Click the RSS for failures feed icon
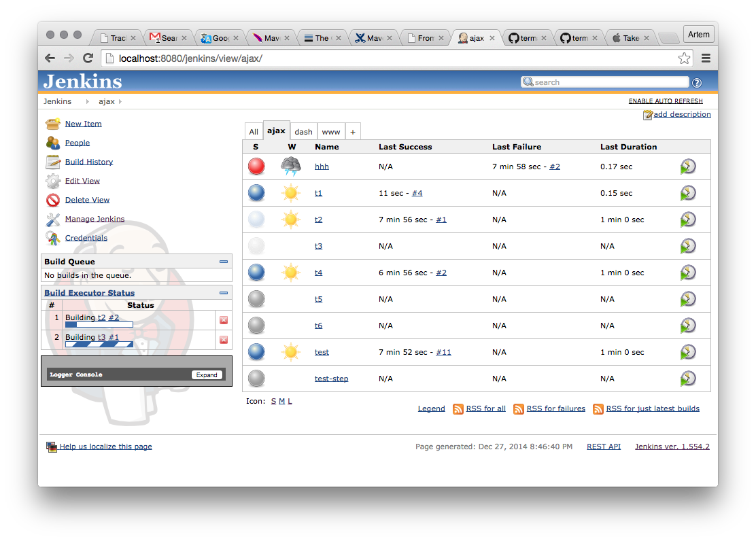The width and height of the screenshot is (756, 541). (519, 409)
